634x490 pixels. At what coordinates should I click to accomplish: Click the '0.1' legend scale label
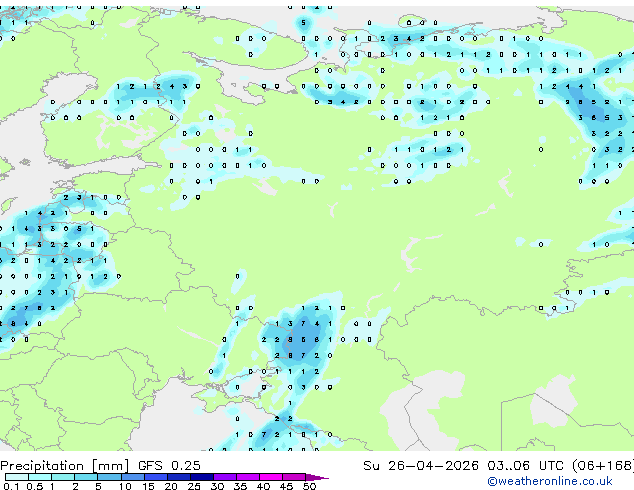click(x=12, y=486)
